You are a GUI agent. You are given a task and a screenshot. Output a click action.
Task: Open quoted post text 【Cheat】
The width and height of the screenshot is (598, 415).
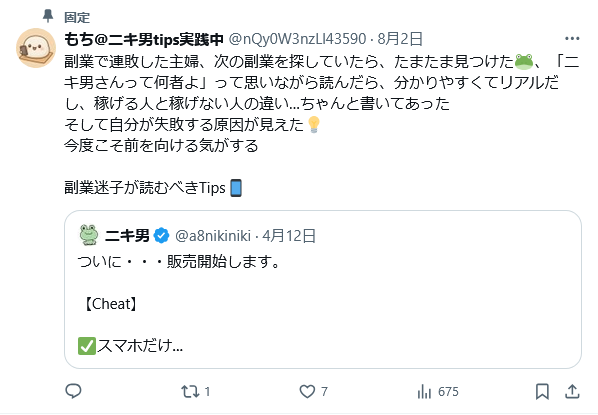tap(109, 304)
